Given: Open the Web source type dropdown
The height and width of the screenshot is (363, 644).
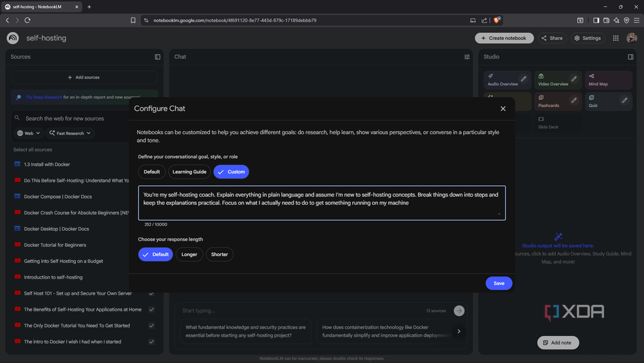Looking at the screenshot, I should pos(28,133).
